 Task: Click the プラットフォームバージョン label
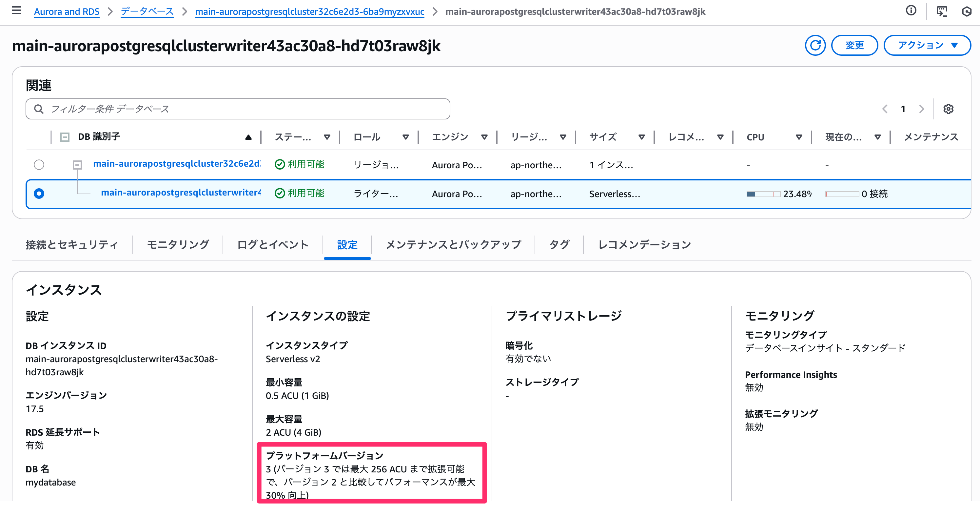click(x=324, y=456)
